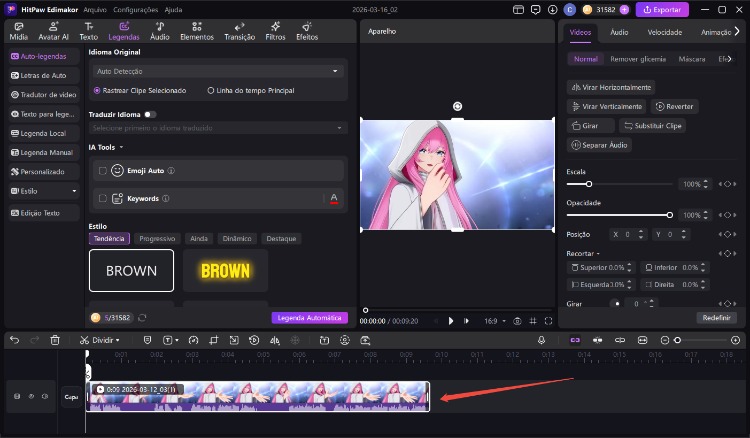Collapse the IA Tools section arrow
Image resolution: width=750 pixels, height=438 pixels.
[121, 147]
